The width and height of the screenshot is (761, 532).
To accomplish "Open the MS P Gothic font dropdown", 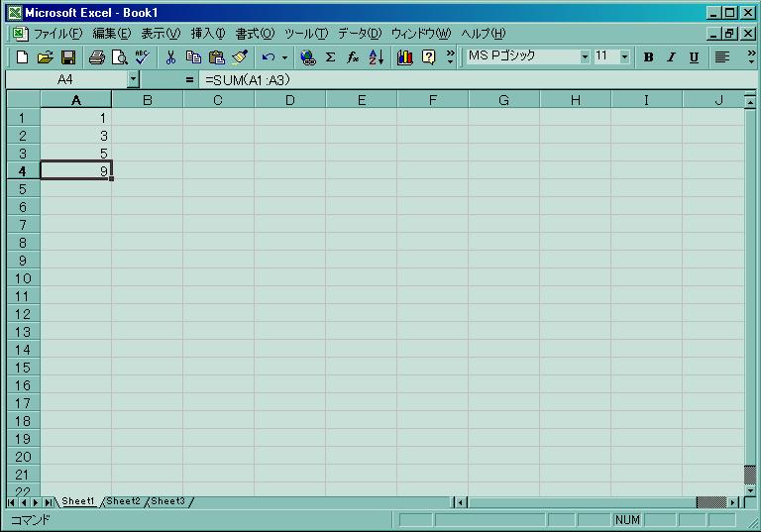I will pyautogui.click(x=585, y=57).
